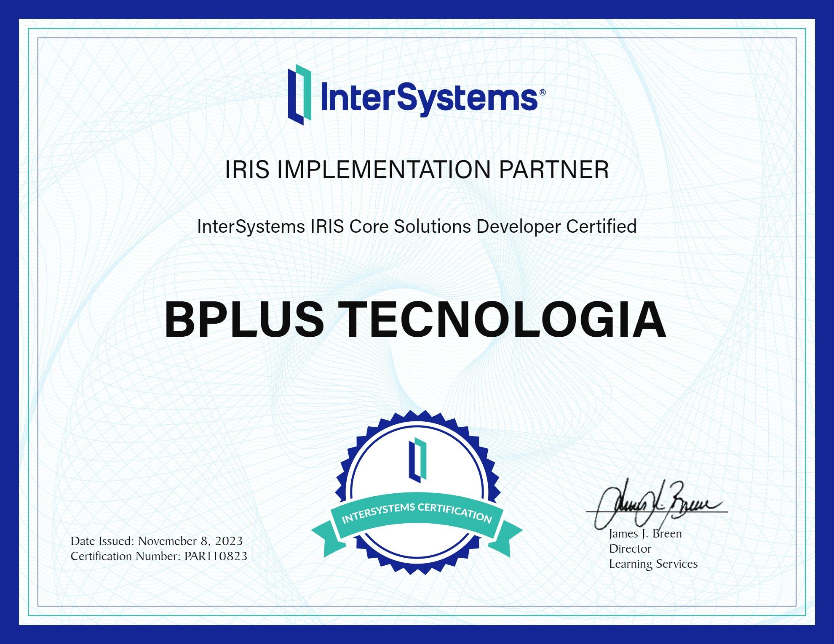Screen dimensions: 834x644
Task: Click the IRIS IMPLEMENTATION PARTNER heading
Action: click(417, 169)
